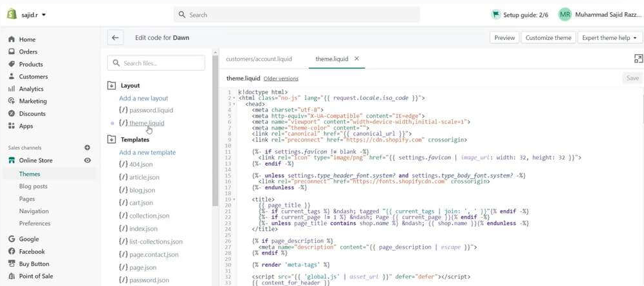Open the Orders menu item

point(28,52)
